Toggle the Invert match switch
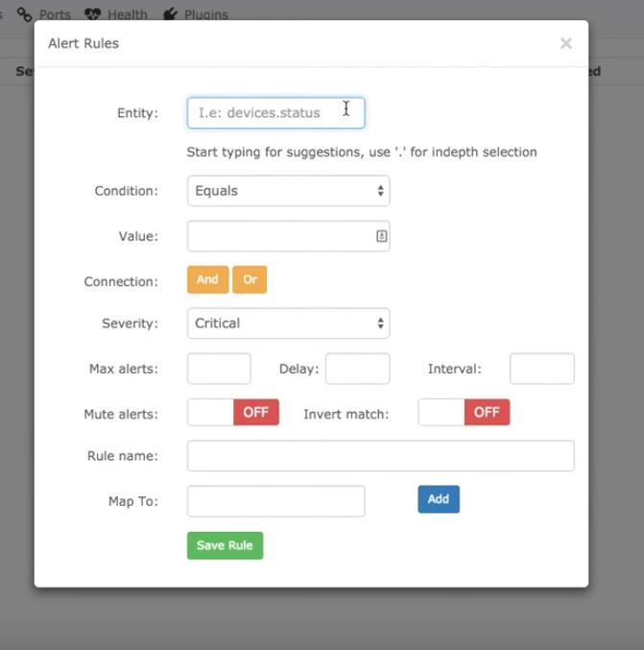This screenshot has height=650, width=644. pyautogui.click(x=465, y=413)
